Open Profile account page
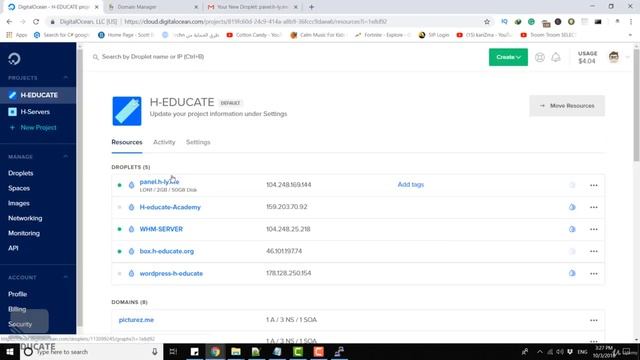640x360 pixels. 18,294
